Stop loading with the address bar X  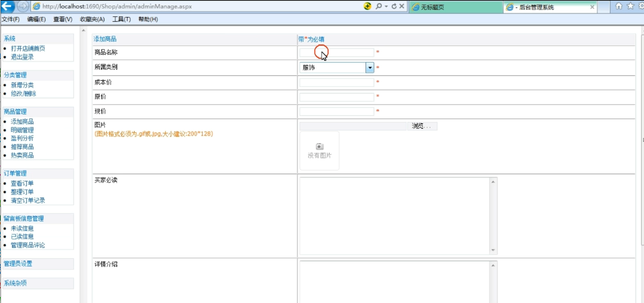point(402,7)
